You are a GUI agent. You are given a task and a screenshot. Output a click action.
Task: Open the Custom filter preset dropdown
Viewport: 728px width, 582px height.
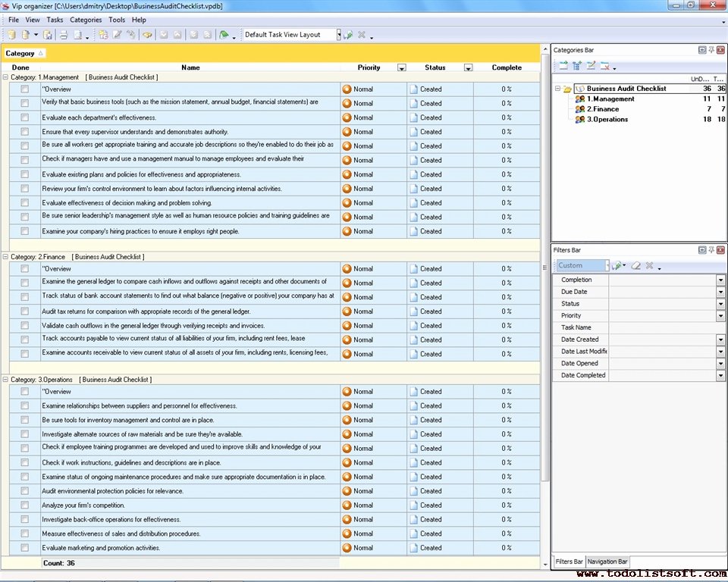click(607, 265)
